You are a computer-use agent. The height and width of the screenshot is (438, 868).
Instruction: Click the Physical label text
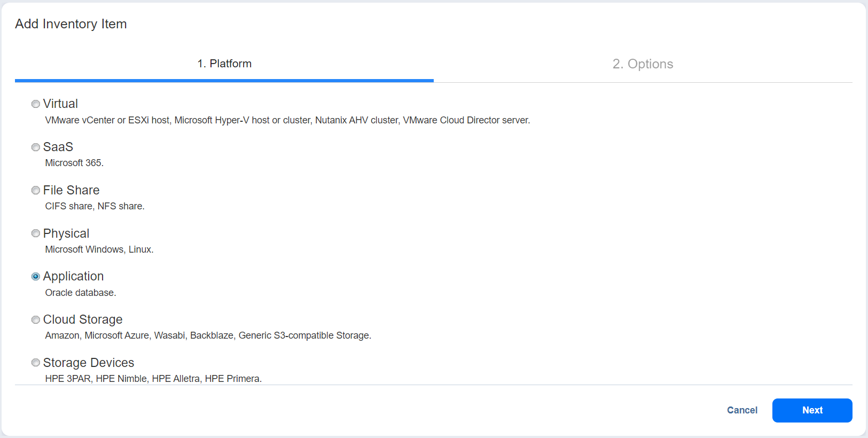[x=66, y=233]
